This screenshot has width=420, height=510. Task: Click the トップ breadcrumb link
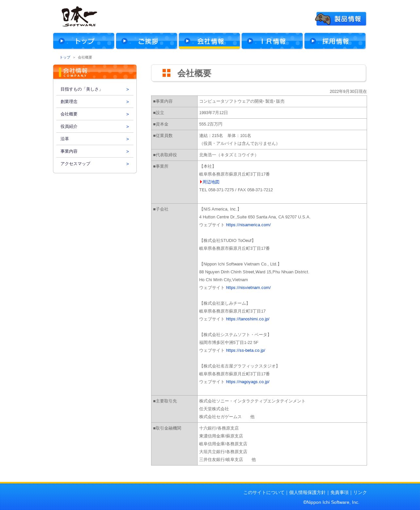click(65, 57)
